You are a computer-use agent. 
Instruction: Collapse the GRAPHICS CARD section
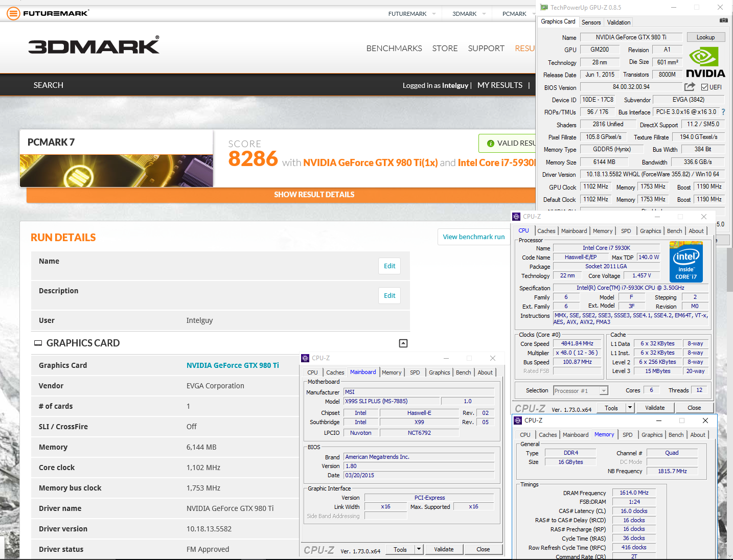pos(403,343)
